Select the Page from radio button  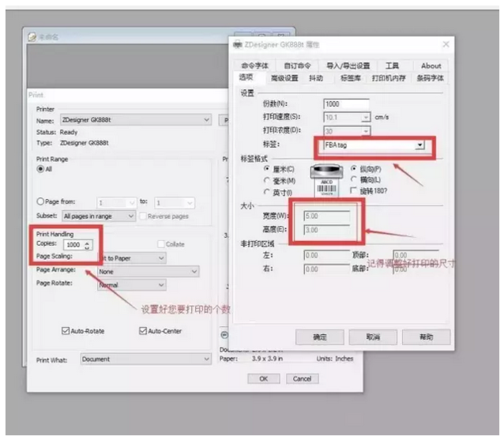coord(41,201)
